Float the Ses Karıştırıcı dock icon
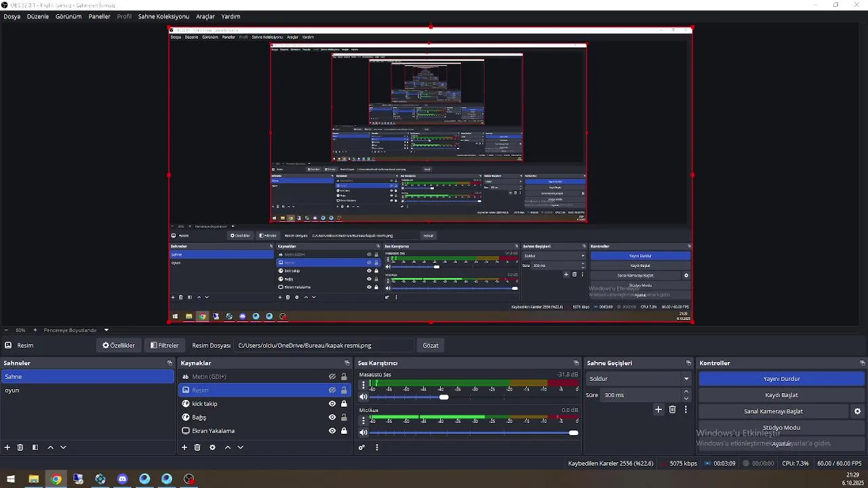The width and height of the screenshot is (868, 488). (576, 363)
